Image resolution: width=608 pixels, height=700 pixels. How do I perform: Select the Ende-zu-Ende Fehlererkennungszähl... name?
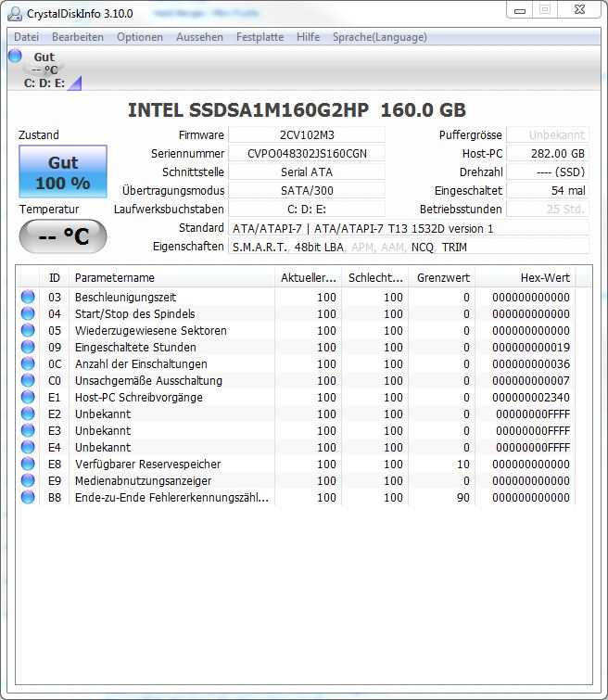[171, 497]
